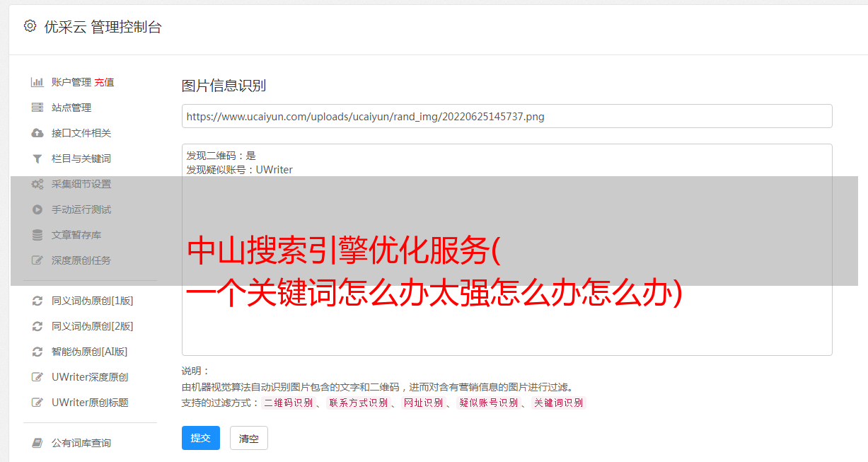Click the filter funnel icon beside 栏目与关键词
The height and width of the screenshot is (462, 868).
(x=37, y=158)
